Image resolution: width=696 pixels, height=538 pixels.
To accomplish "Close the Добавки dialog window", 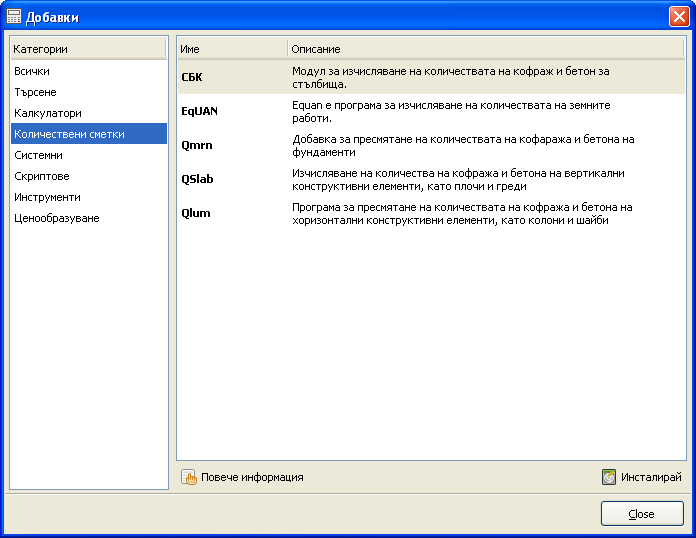I will coord(641,513).
